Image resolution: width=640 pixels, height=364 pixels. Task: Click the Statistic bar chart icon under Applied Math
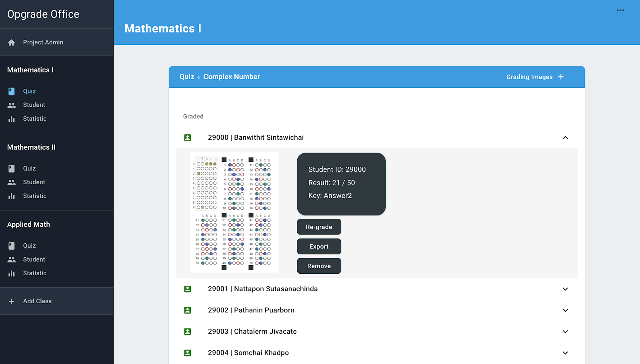coord(12,273)
